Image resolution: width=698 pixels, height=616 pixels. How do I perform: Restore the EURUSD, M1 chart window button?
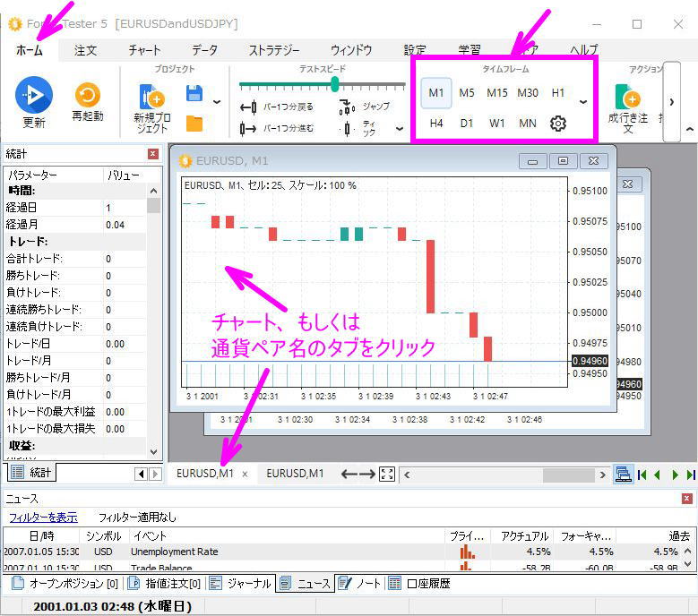click(563, 160)
